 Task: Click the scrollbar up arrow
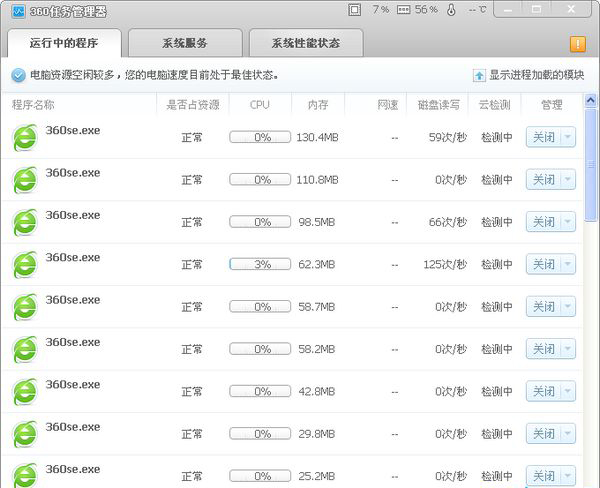point(590,100)
